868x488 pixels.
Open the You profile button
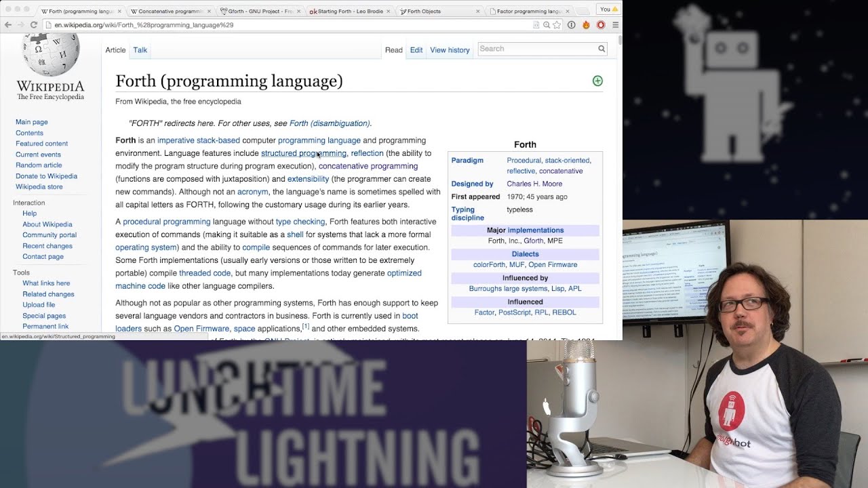(x=608, y=9)
